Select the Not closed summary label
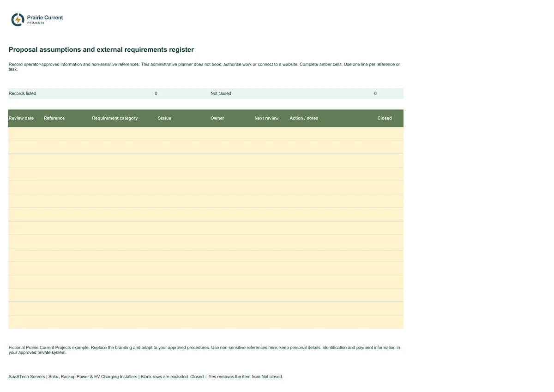554x392 pixels. 221,93
